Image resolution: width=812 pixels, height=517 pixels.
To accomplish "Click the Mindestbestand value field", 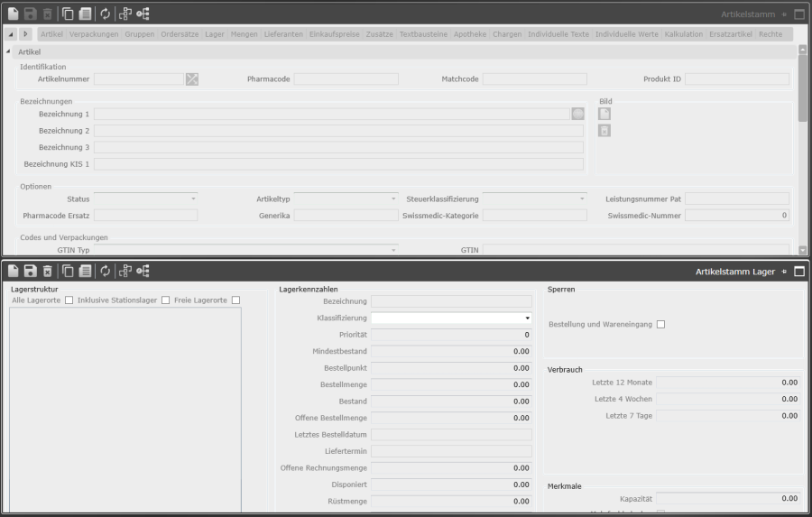I will point(451,351).
